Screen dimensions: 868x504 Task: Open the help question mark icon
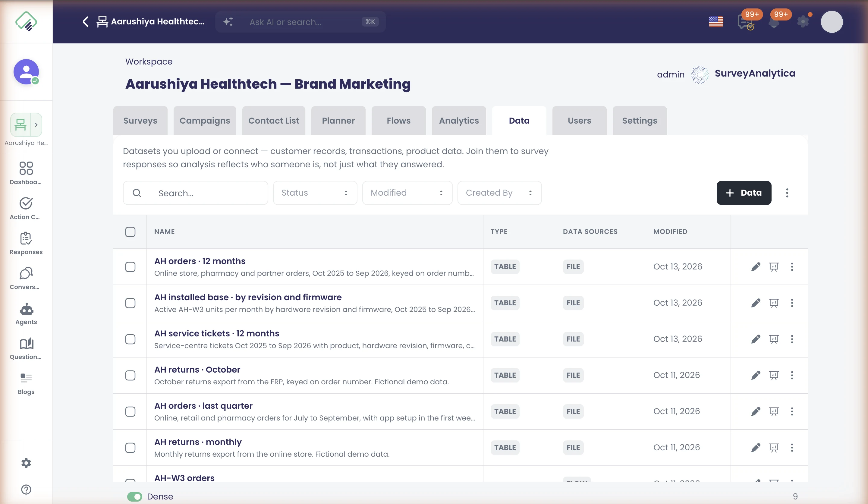(x=26, y=489)
